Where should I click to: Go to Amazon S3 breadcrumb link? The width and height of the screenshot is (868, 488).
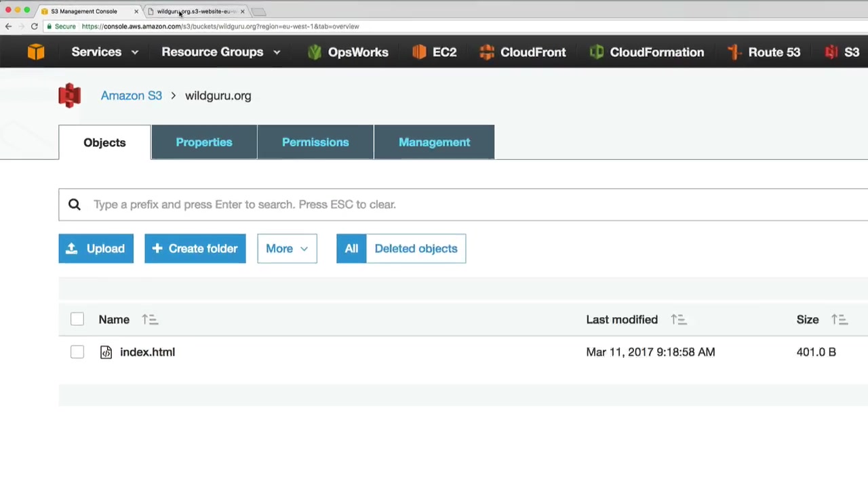pyautogui.click(x=132, y=96)
